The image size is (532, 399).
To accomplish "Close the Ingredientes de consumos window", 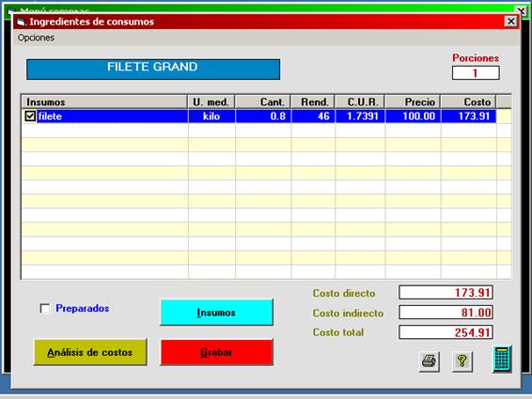I will pos(511,22).
